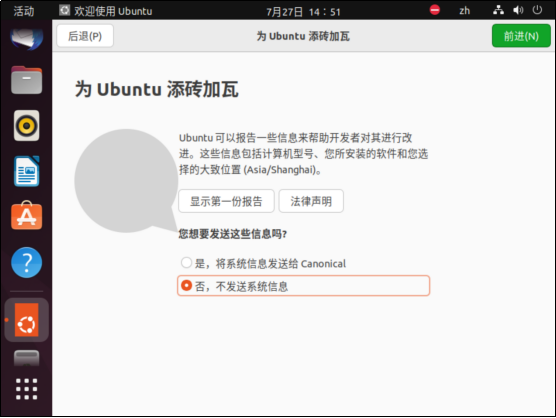The width and height of the screenshot is (556, 418).
Task: Open LibreOffice Writer from dock
Action: [x=27, y=171]
